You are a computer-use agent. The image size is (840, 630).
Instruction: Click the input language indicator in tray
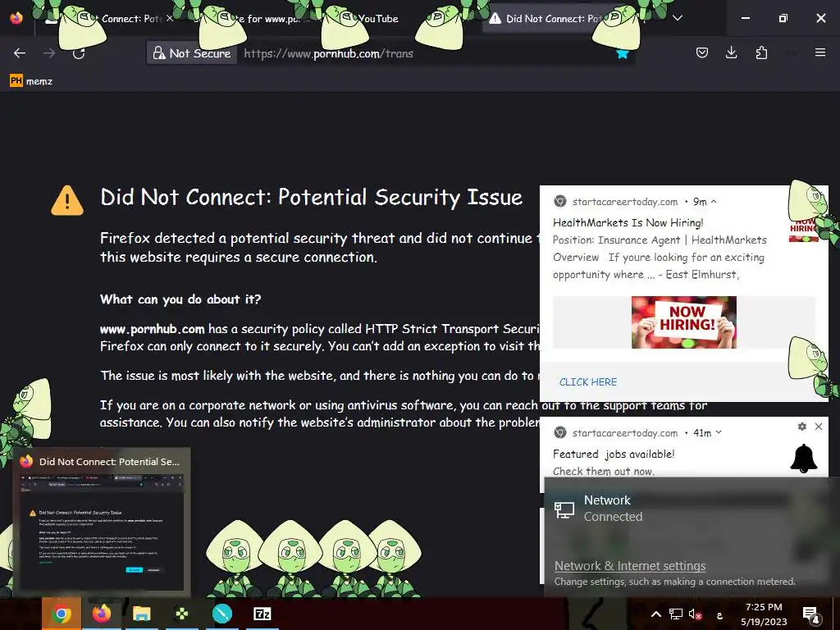(719, 615)
